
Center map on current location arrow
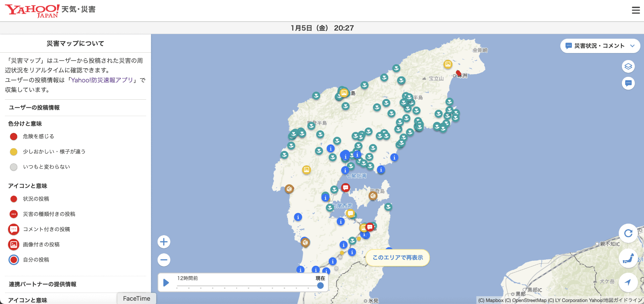point(628,283)
